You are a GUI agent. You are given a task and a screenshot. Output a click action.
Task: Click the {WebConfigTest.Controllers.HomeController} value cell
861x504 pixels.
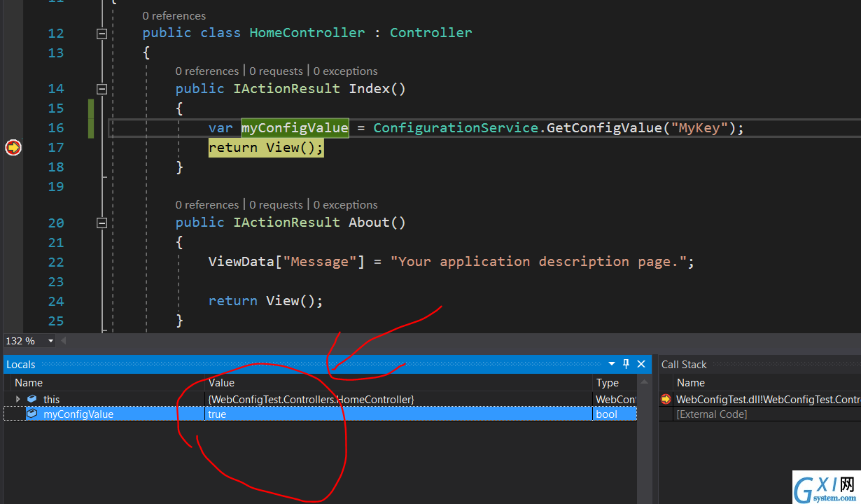coord(311,399)
